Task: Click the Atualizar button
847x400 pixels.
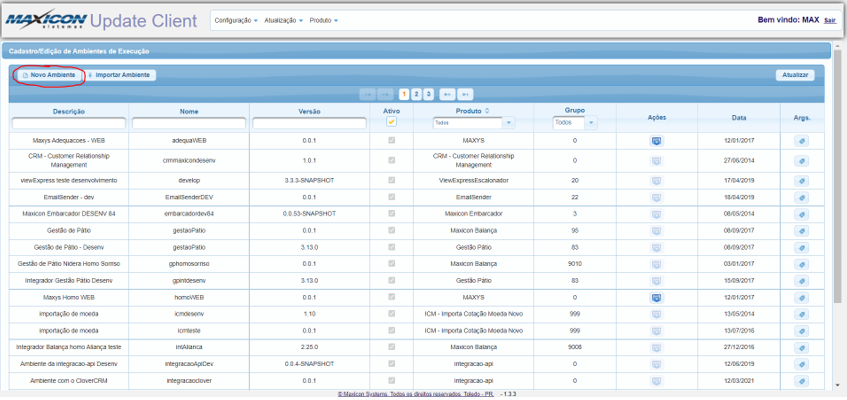Action: tap(795, 75)
